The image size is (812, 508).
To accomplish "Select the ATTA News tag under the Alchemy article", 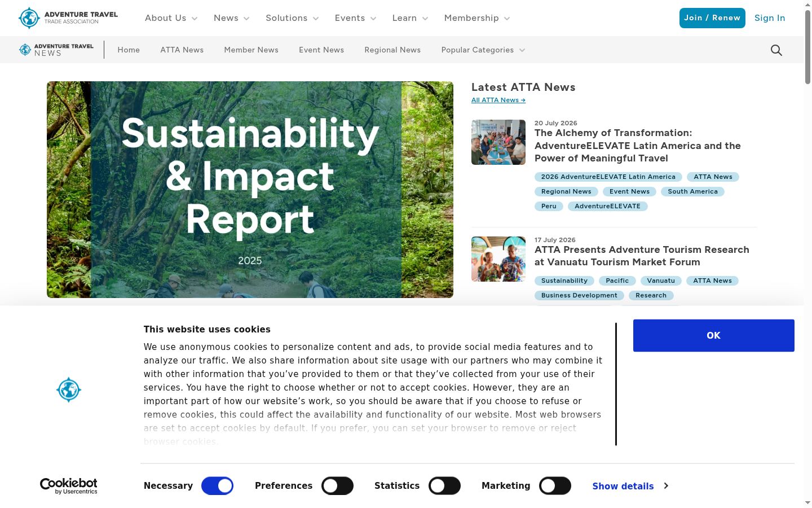I will [x=713, y=177].
